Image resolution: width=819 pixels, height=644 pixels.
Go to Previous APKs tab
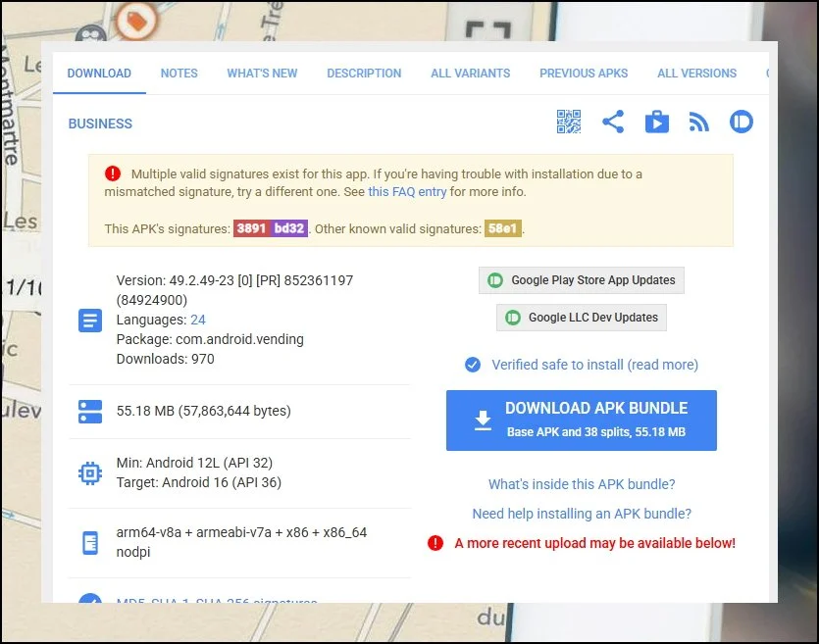pos(584,74)
